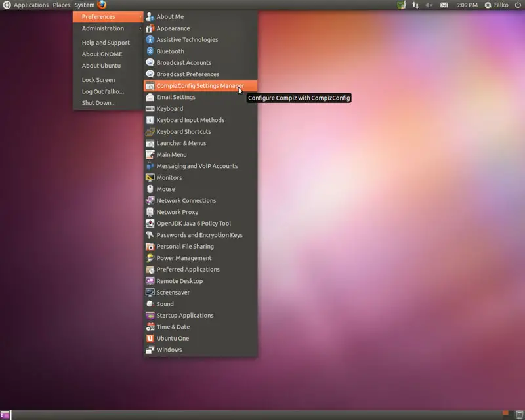Click the 5:09 PM clock

467,5
